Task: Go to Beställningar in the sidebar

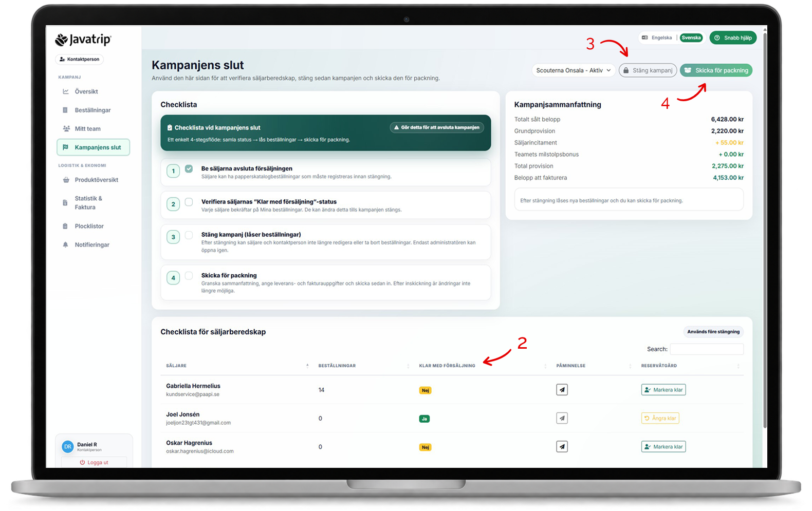Action: point(93,110)
